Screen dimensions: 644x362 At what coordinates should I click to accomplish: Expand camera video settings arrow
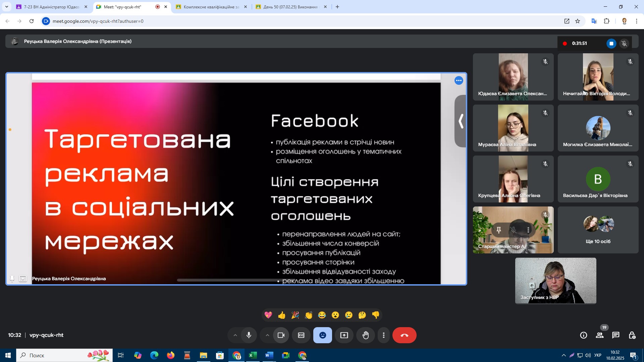coord(267,335)
